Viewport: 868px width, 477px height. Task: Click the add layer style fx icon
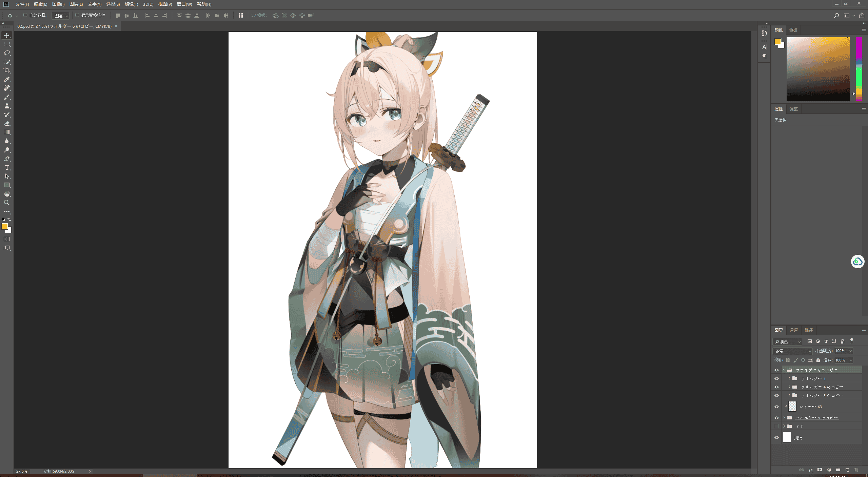point(811,470)
